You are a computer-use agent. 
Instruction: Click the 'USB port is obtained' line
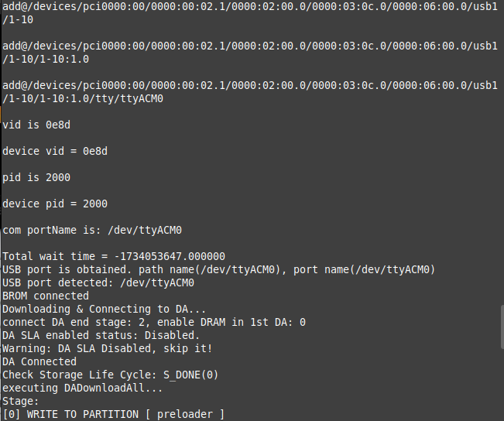click(x=218, y=269)
